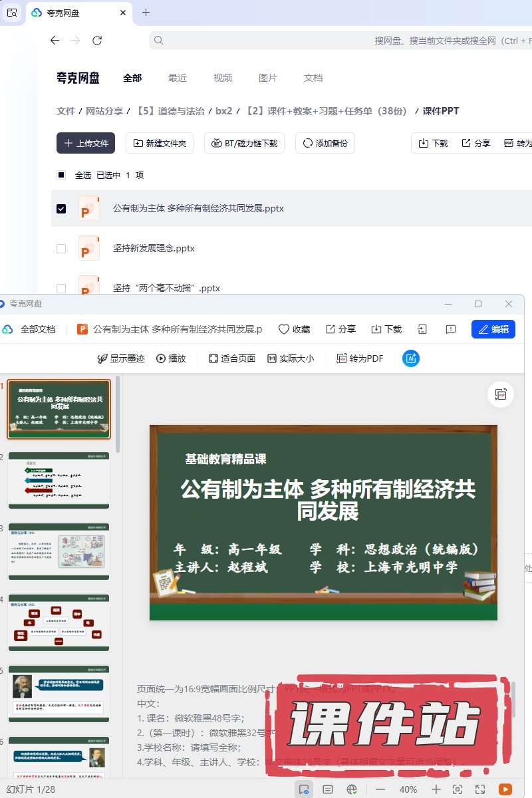Click the AI assistant icon in preview toolbar
The width and height of the screenshot is (532, 798).
pos(411,358)
